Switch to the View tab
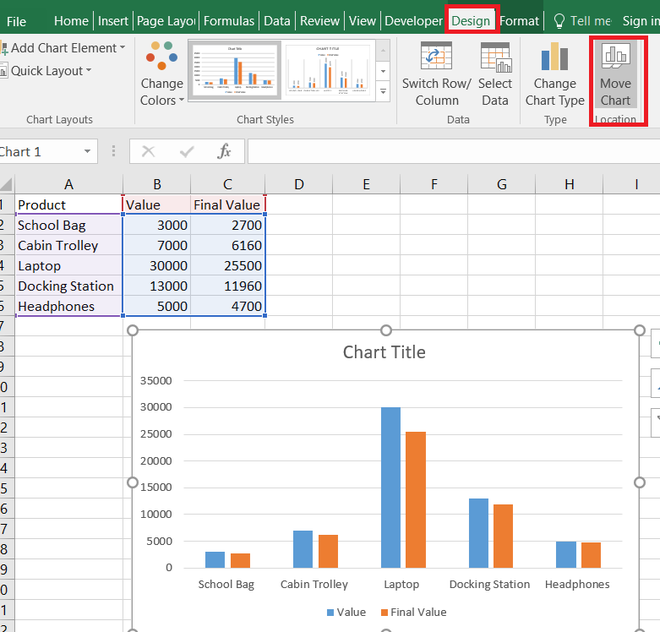 coord(362,21)
